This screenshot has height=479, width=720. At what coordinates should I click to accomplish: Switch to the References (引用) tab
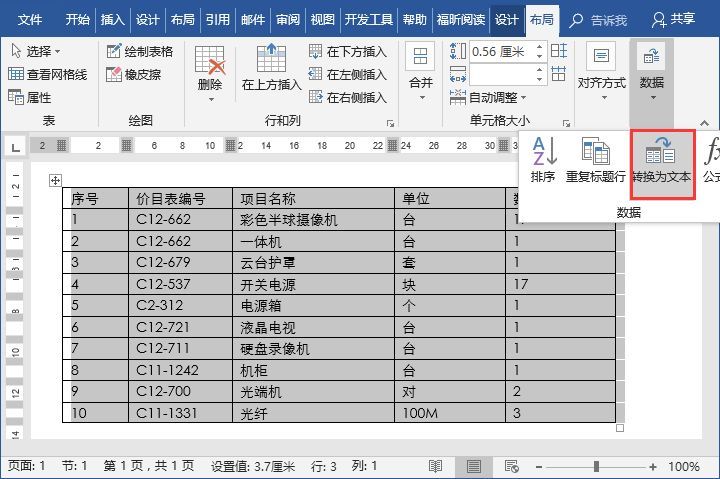(218, 20)
